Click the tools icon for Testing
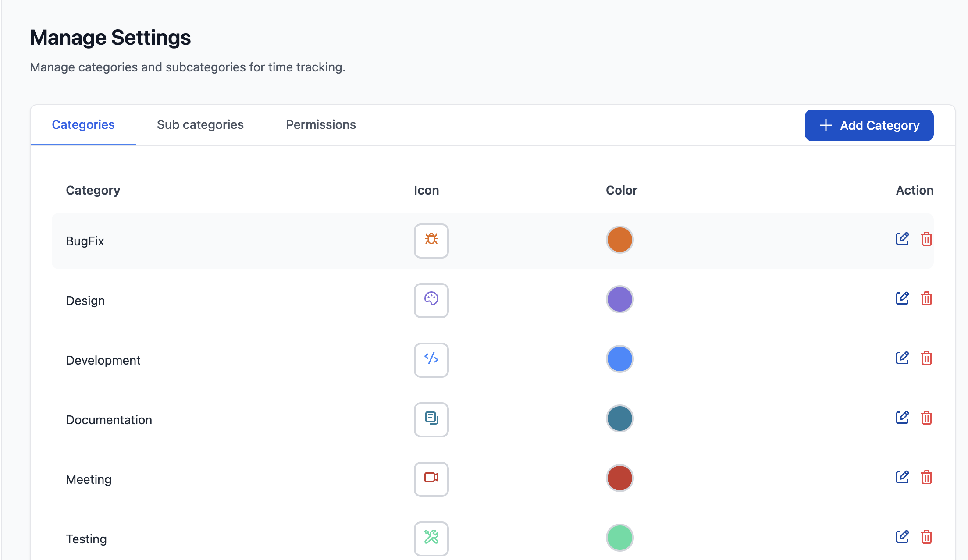Viewport: 968px width, 560px height. (x=431, y=538)
